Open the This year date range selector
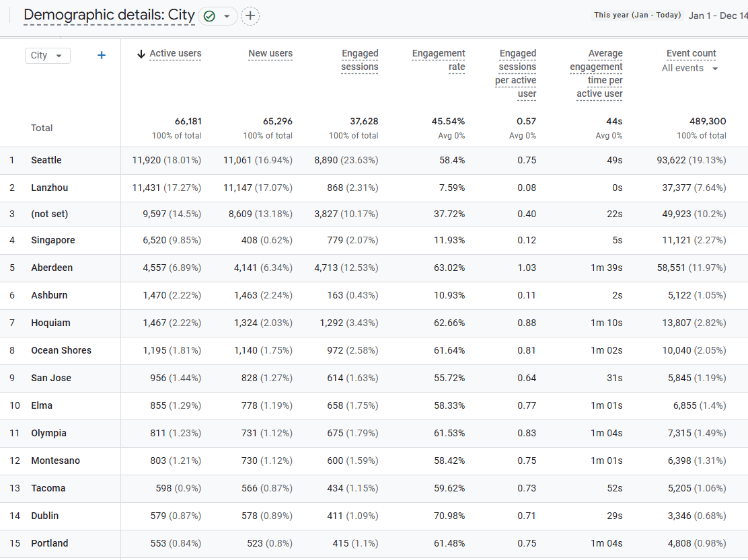 637,15
